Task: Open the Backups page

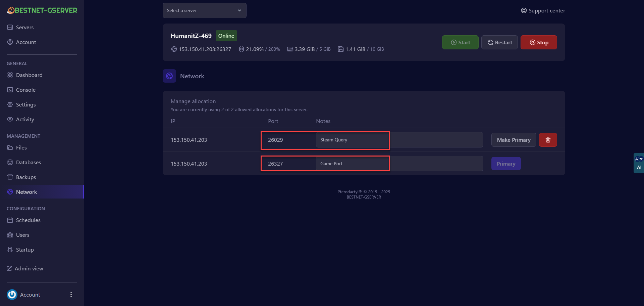Action: [x=26, y=177]
